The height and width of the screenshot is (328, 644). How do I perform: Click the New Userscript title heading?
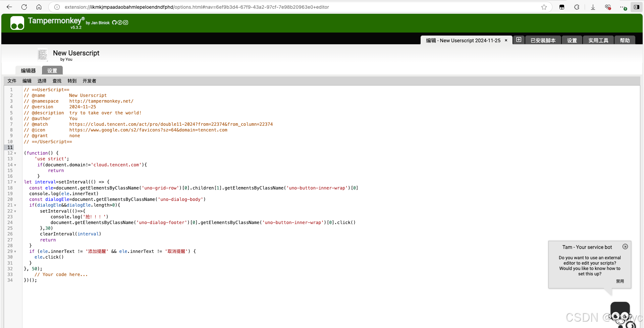point(76,53)
